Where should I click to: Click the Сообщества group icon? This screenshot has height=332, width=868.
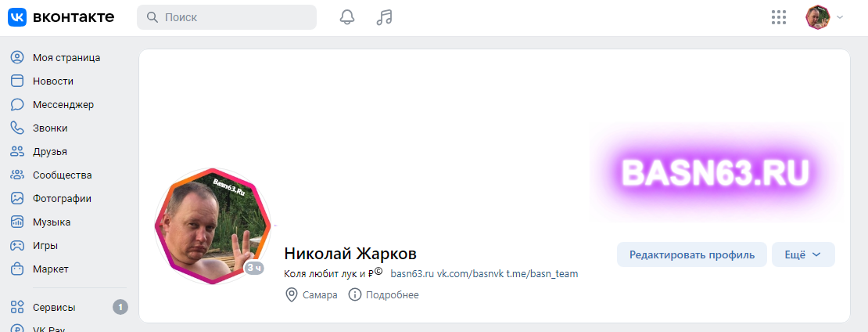(x=18, y=175)
